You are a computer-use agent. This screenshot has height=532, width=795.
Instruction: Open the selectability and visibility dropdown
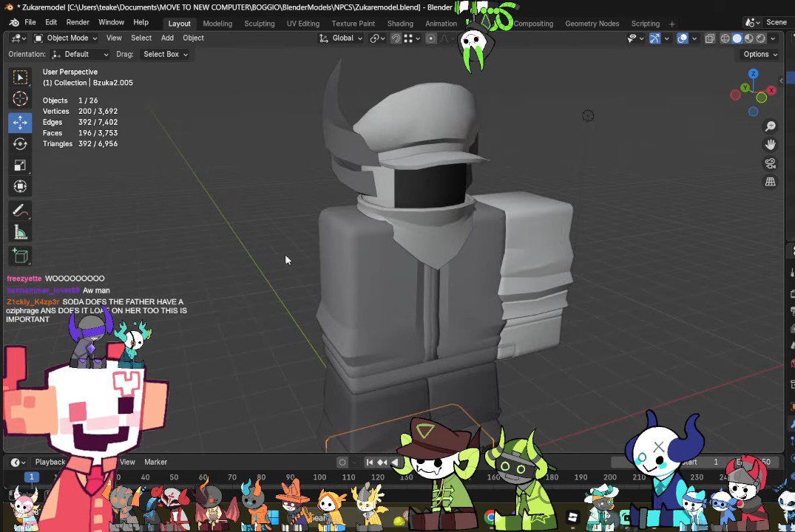coord(635,38)
